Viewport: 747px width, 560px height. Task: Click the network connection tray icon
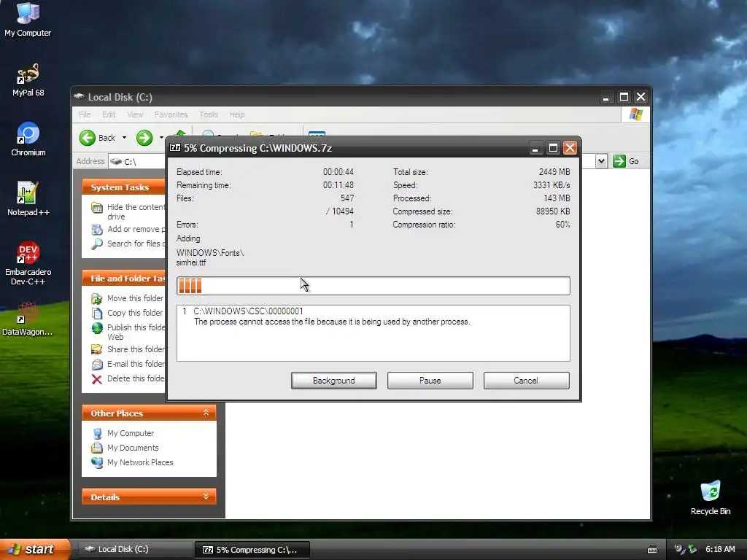693,549
